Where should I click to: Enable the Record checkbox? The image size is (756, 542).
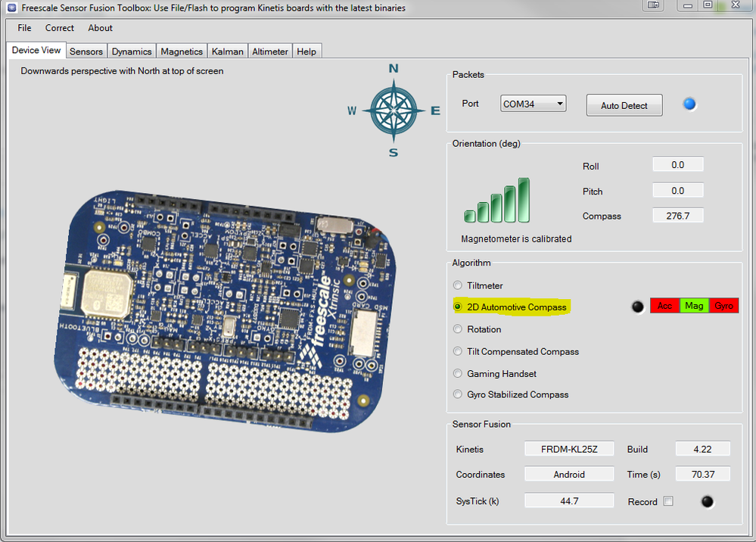pyautogui.click(x=669, y=501)
